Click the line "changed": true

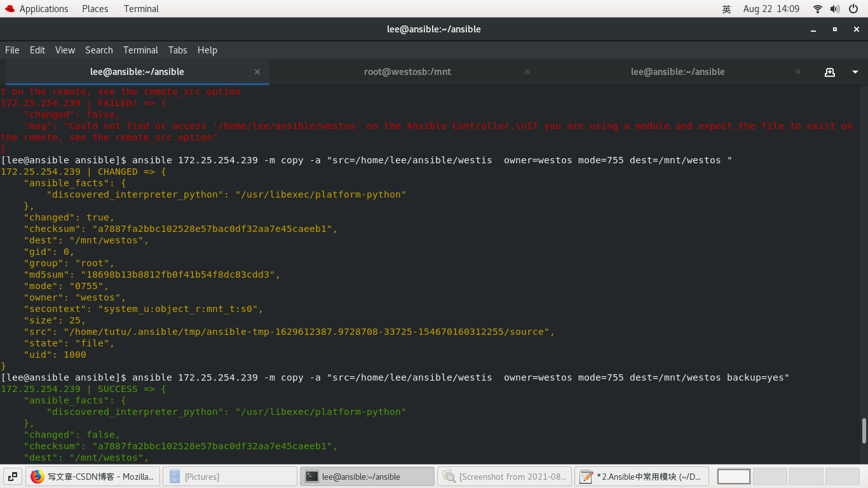click(x=69, y=217)
